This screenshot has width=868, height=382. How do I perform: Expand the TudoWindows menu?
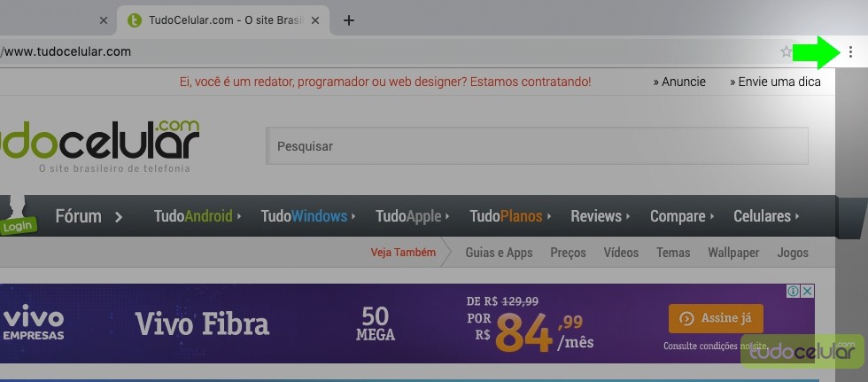click(308, 216)
